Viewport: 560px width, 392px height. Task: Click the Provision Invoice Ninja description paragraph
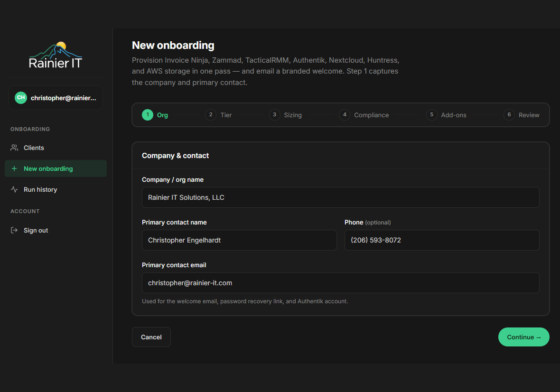(265, 71)
